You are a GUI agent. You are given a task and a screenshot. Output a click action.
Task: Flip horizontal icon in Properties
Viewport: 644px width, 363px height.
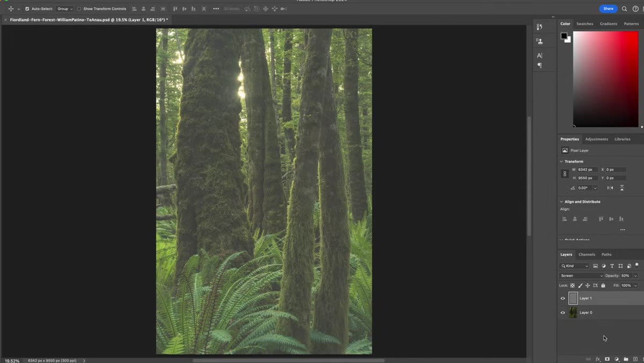(610, 188)
